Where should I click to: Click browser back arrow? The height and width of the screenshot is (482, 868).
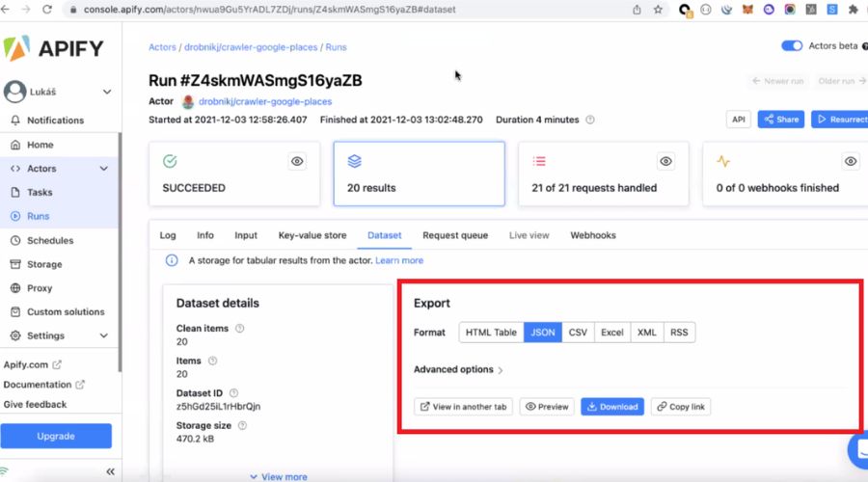pos(6,10)
